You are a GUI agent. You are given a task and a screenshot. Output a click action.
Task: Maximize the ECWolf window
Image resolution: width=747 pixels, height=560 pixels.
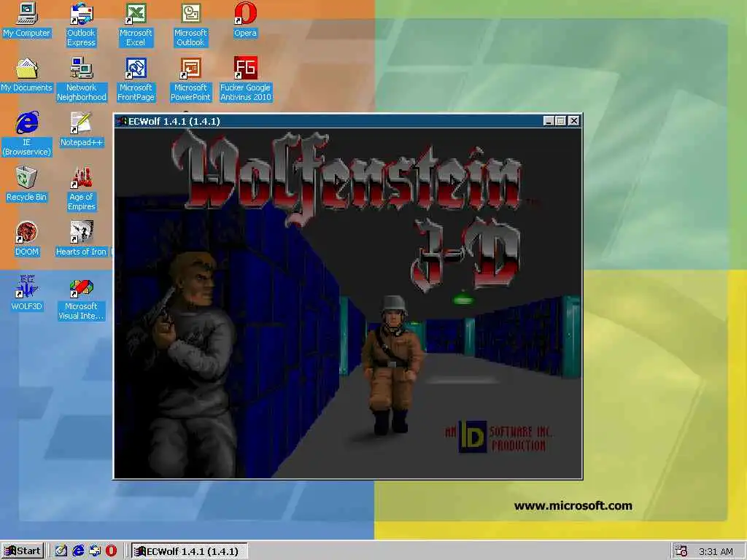[560, 121]
